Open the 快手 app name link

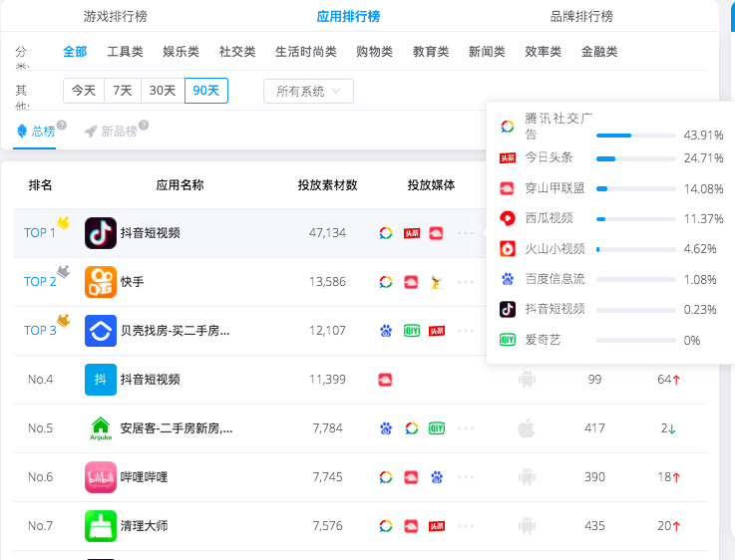(132, 282)
